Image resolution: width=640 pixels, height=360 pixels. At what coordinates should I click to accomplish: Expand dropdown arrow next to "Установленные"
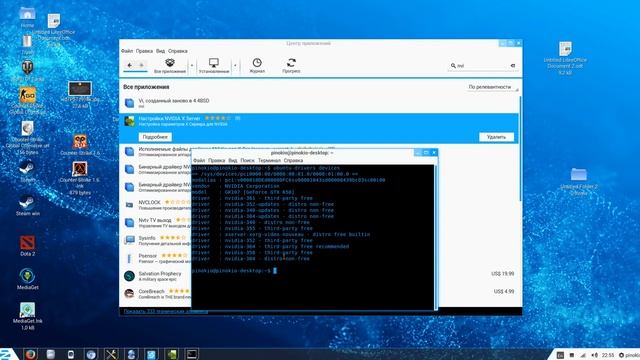tap(235, 65)
